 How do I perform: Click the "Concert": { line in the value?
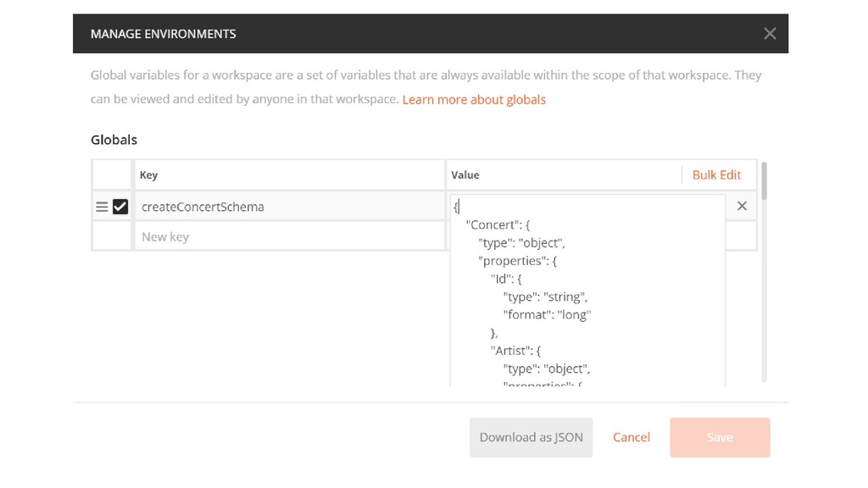(x=498, y=225)
